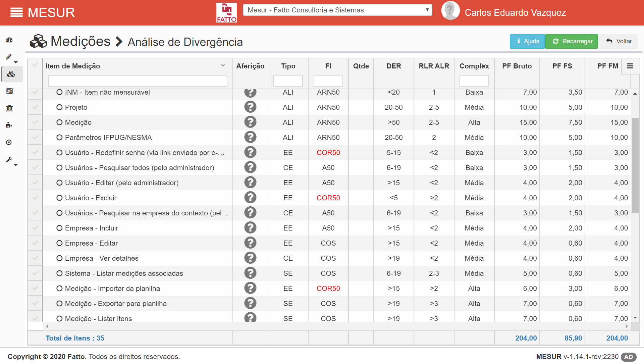This screenshot has width=644, height=362.
Task: Click aferição icon for Usuário - Editar
Action: click(x=250, y=183)
